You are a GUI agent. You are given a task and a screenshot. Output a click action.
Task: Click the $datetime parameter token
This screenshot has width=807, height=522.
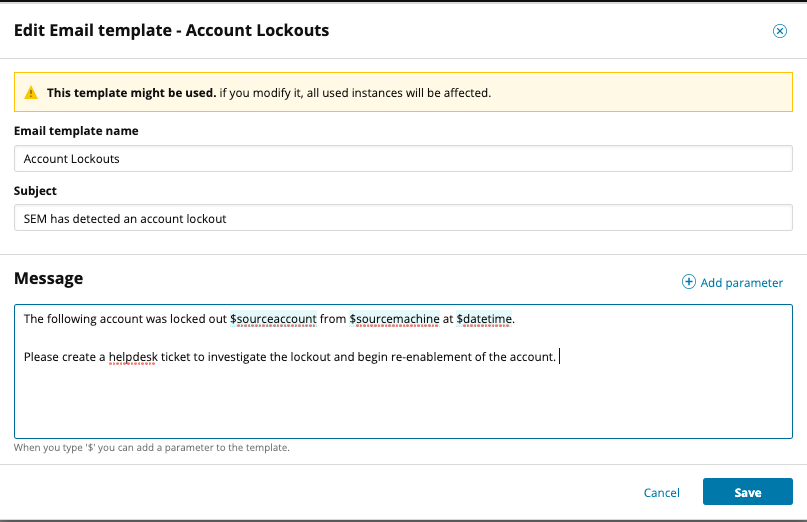[484, 319]
